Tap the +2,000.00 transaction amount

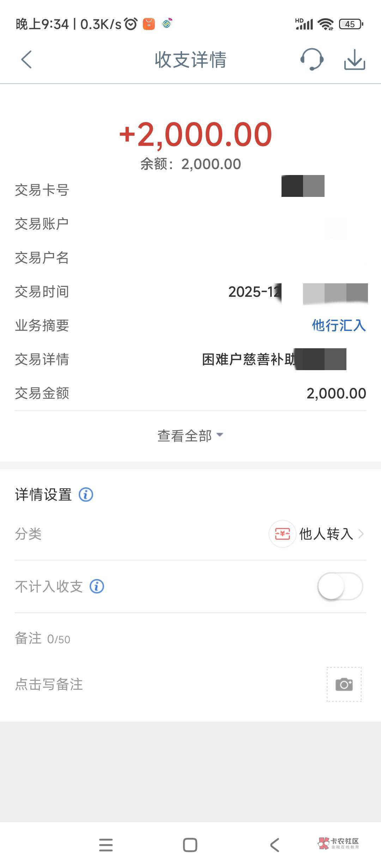(x=195, y=134)
